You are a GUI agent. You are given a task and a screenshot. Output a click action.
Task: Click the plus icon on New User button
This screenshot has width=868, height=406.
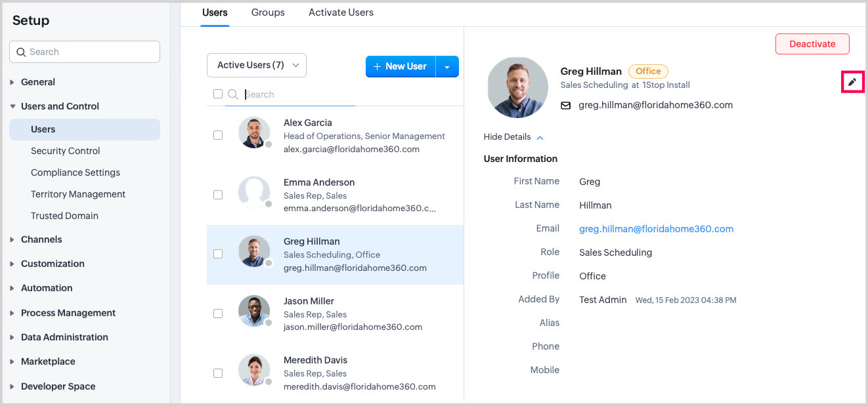[x=377, y=66]
